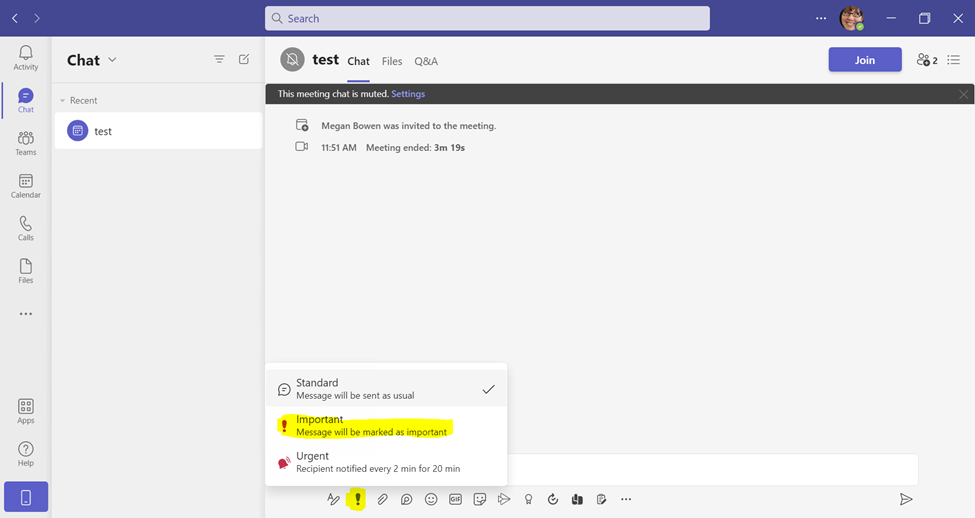Screen dimensions: 975x518
Task: Collapse the Recent chats section
Action: [x=62, y=101]
